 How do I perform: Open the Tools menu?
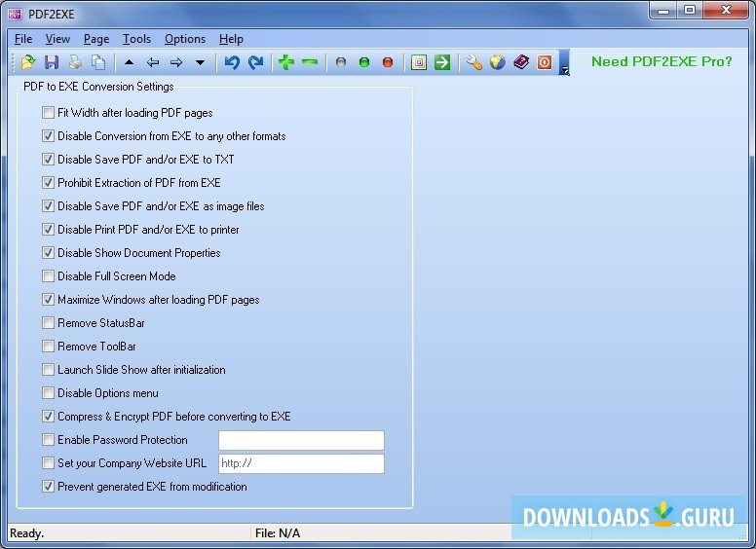(x=136, y=39)
